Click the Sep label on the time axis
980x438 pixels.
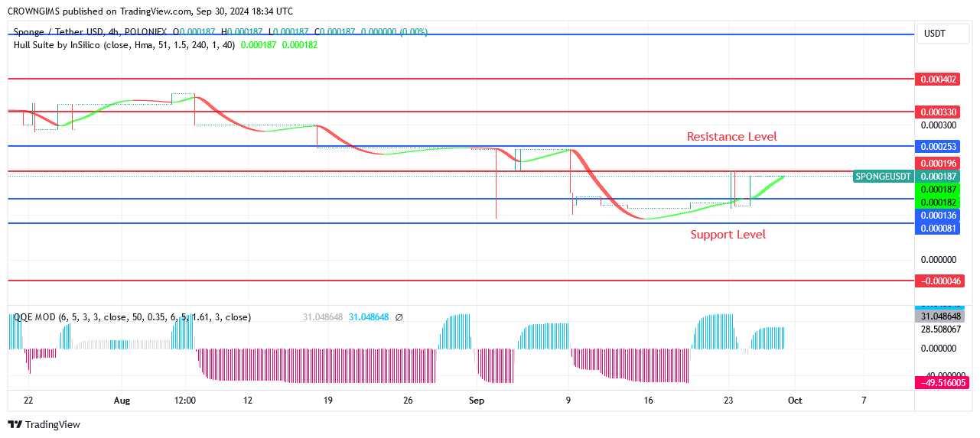coord(477,400)
